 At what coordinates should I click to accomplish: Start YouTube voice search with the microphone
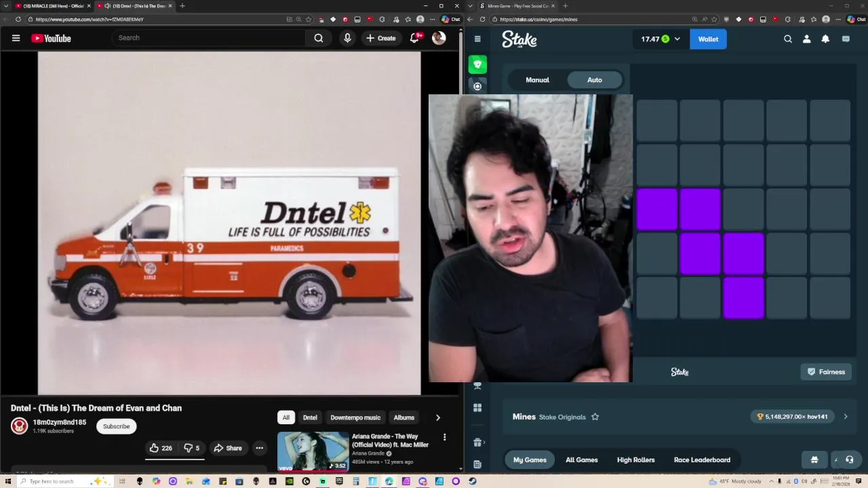347,38
